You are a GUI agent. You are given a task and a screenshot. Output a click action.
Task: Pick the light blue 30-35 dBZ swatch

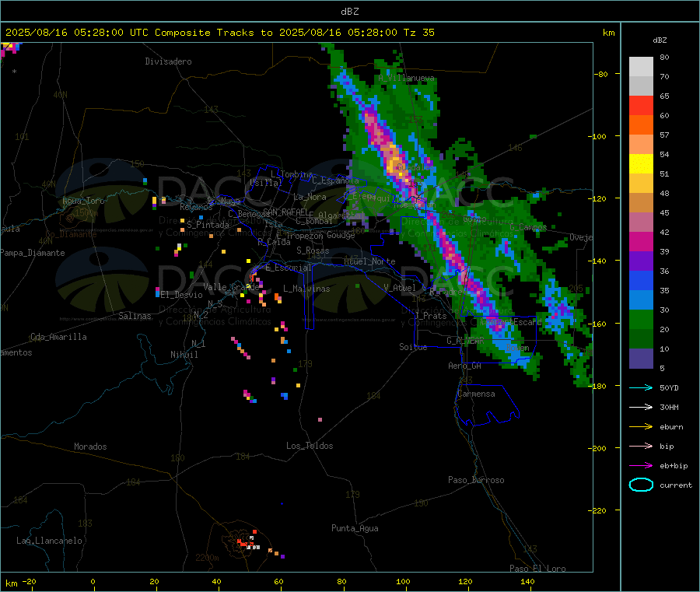click(x=641, y=300)
